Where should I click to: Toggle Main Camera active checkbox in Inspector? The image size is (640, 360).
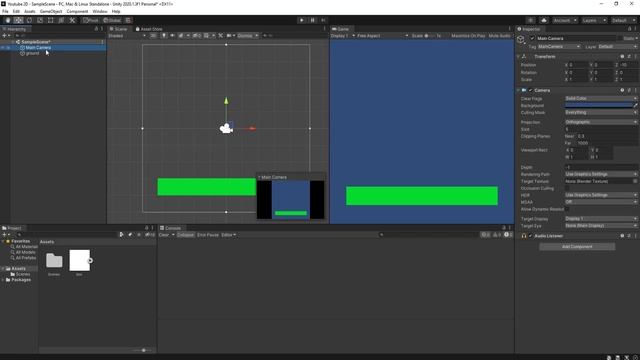[x=532, y=38]
